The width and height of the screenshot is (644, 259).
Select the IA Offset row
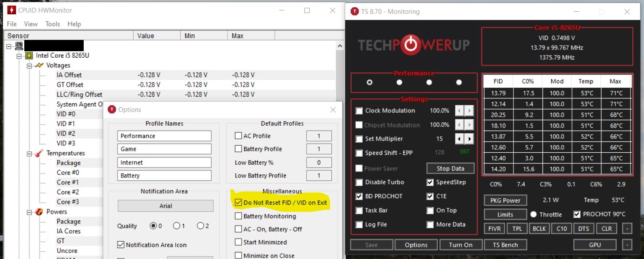169,75
